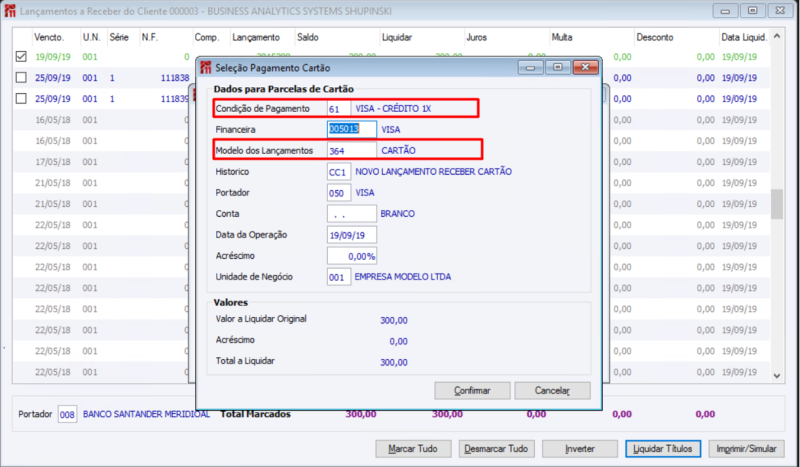The width and height of the screenshot is (800, 467).
Task: Click Acréscimo percentage field
Action: [352, 256]
